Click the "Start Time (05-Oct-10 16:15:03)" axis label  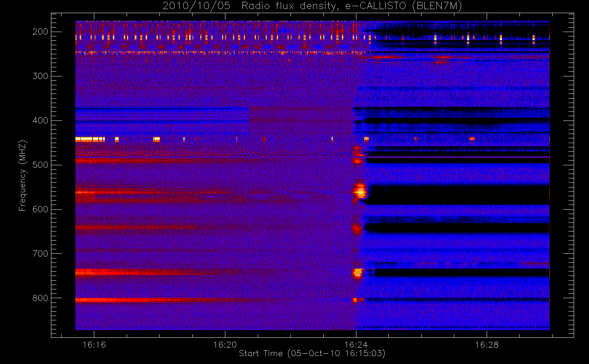click(x=312, y=353)
